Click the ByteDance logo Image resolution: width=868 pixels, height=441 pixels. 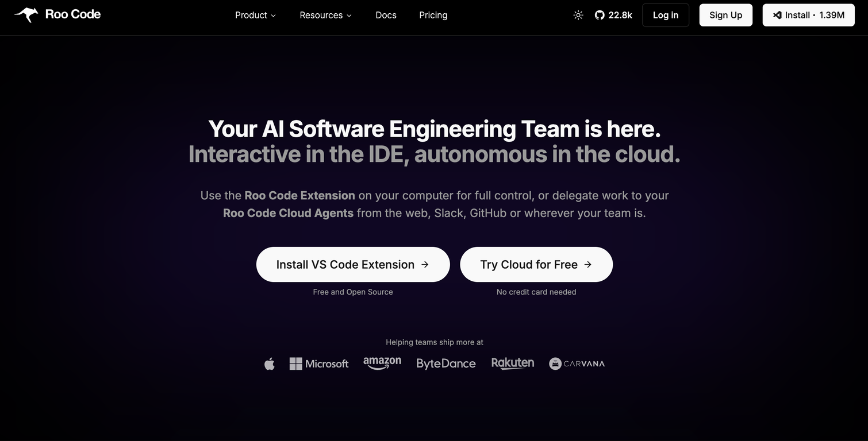tap(446, 363)
